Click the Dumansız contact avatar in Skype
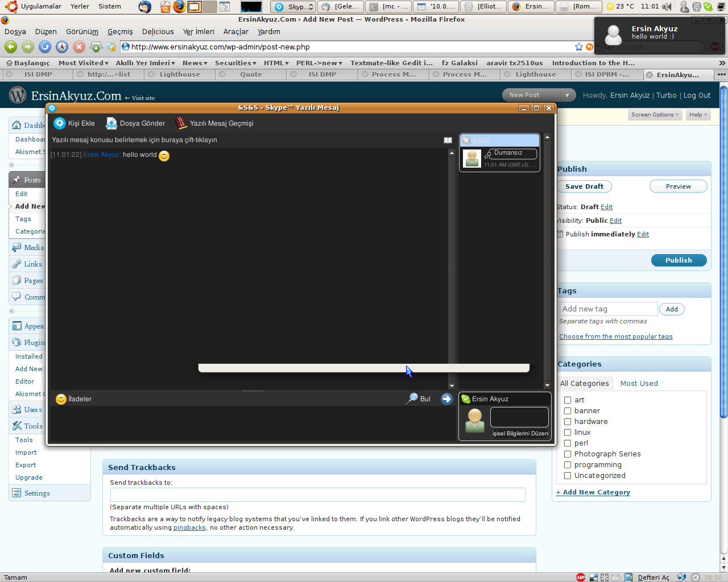 [472, 159]
